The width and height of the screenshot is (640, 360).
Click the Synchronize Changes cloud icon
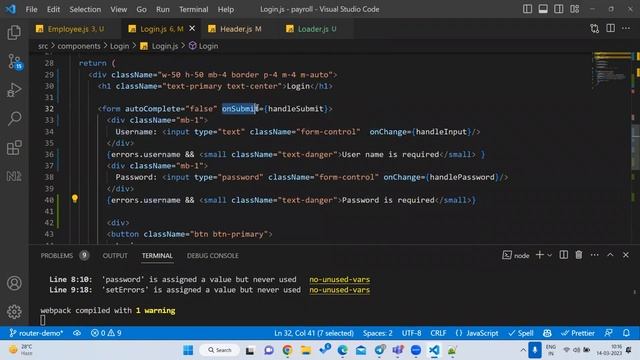point(77,333)
